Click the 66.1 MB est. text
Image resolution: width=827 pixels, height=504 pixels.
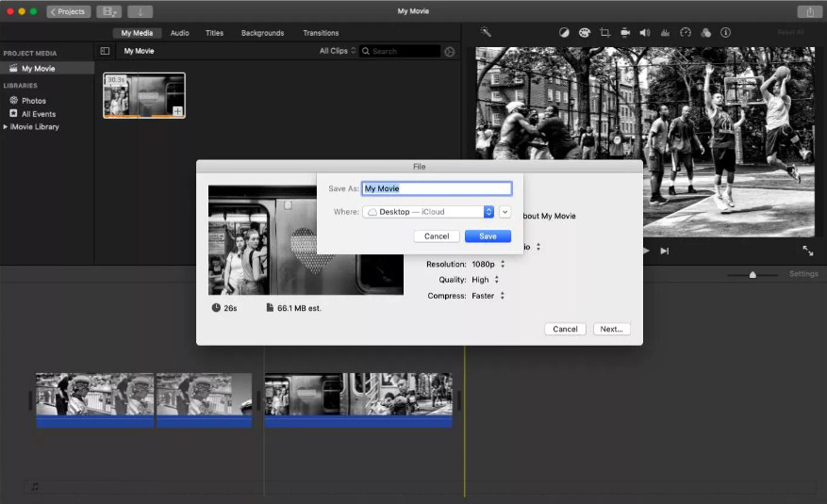point(299,308)
